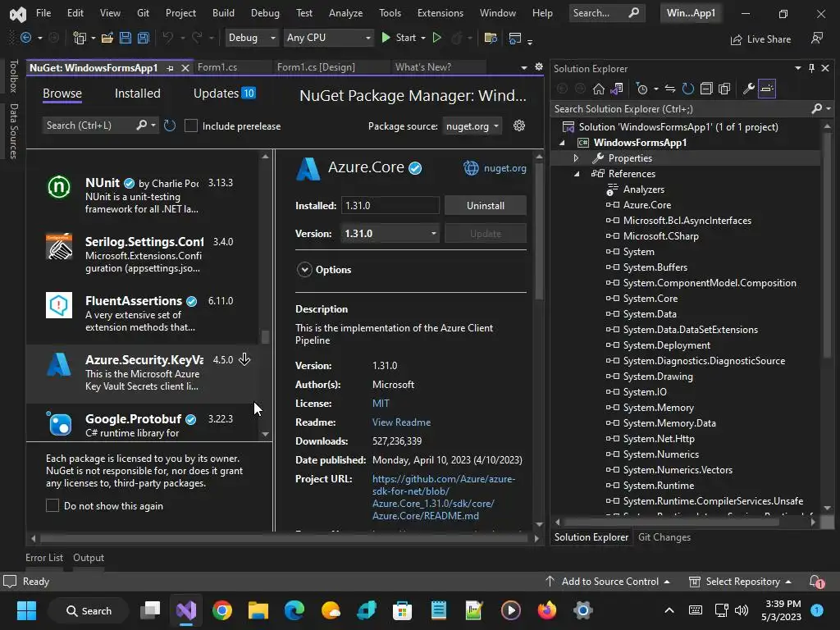
Task: Click the New Project toolbar icon
Action: (80, 38)
